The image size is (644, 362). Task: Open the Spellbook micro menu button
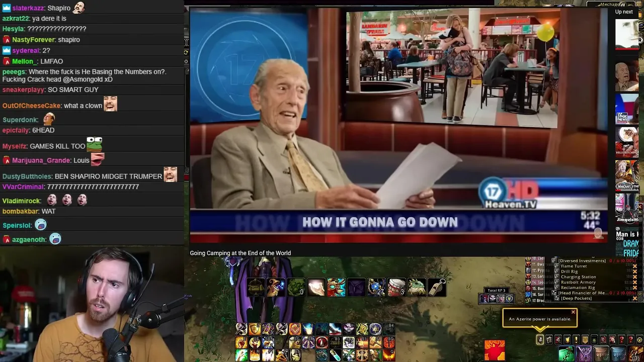(549, 340)
